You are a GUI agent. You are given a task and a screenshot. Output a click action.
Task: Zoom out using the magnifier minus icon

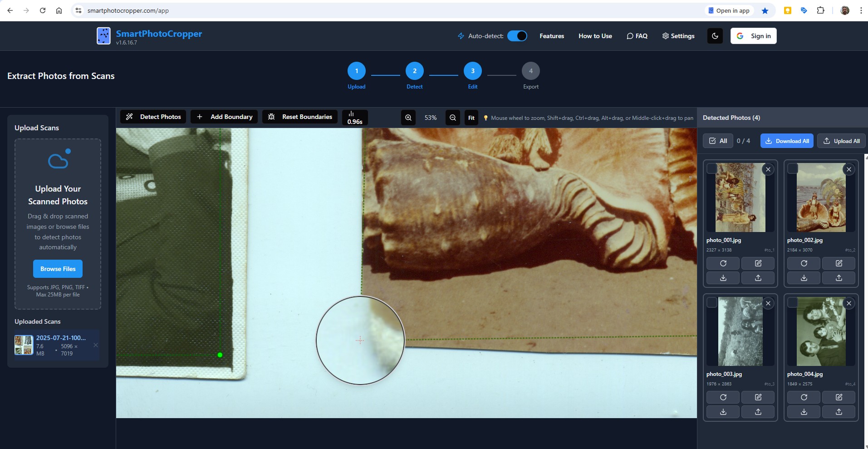[x=452, y=117]
